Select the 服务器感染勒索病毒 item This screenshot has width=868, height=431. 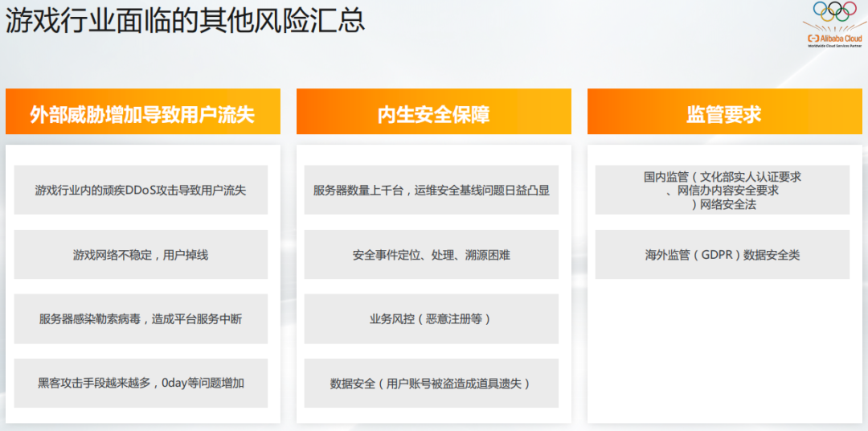141,319
